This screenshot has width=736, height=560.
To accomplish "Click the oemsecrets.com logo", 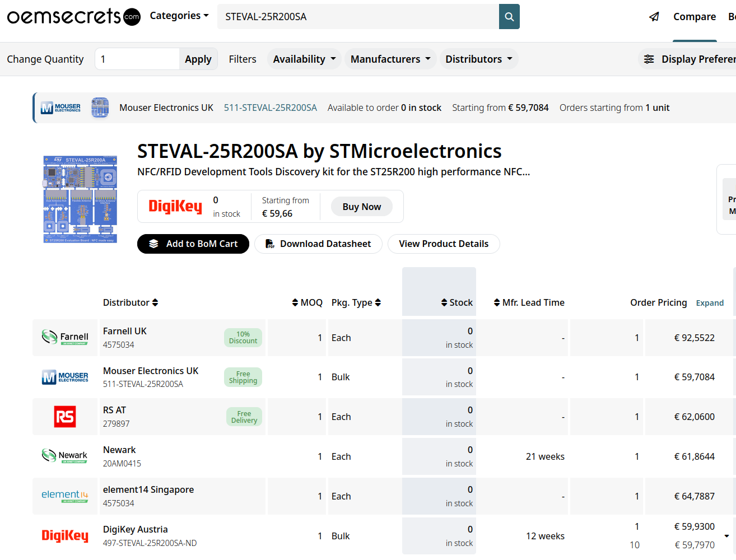I will pyautogui.click(x=73, y=16).
